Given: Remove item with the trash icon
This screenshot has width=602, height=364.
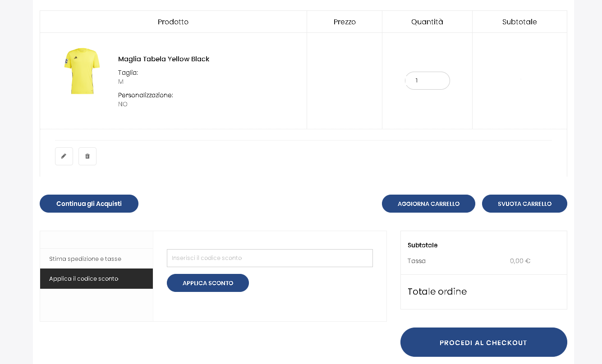Looking at the screenshot, I should pyautogui.click(x=87, y=156).
